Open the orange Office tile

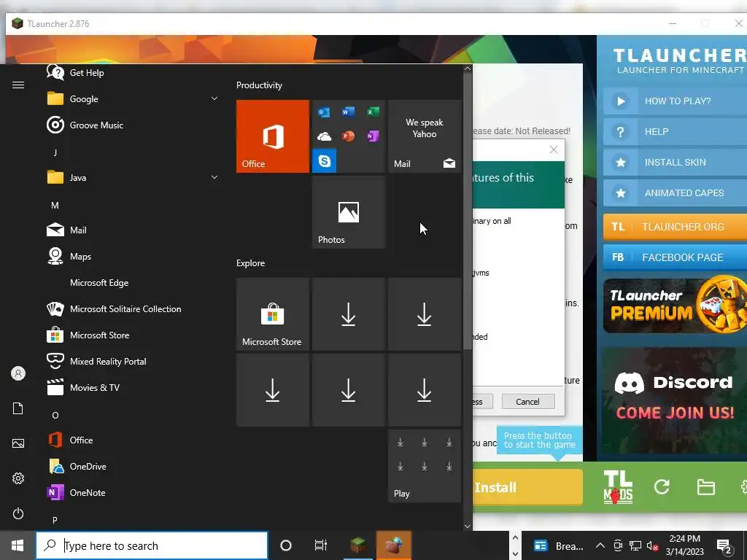click(273, 136)
